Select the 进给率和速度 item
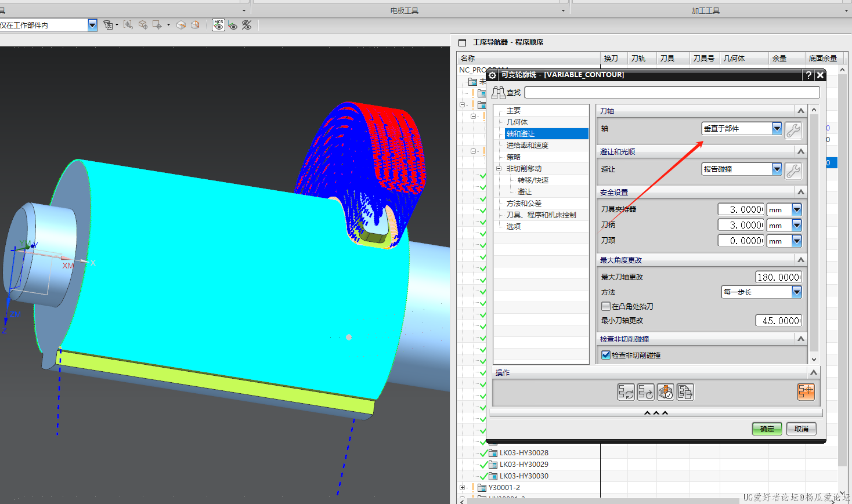The image size is (852, 504). [x=528, y=146]
